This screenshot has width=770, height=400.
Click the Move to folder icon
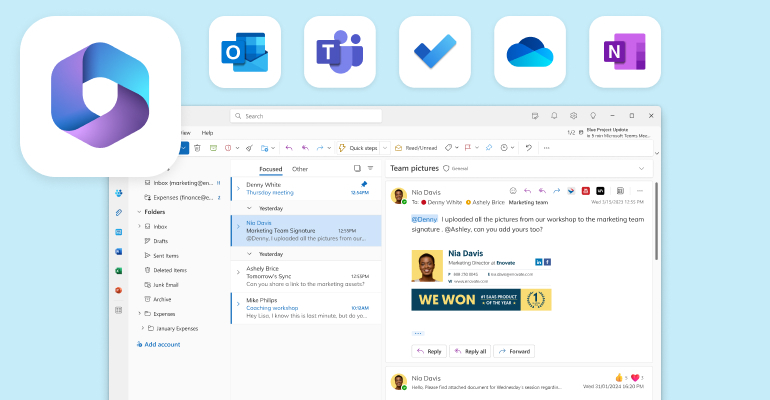pyautogui.click(x=265, y=148)
